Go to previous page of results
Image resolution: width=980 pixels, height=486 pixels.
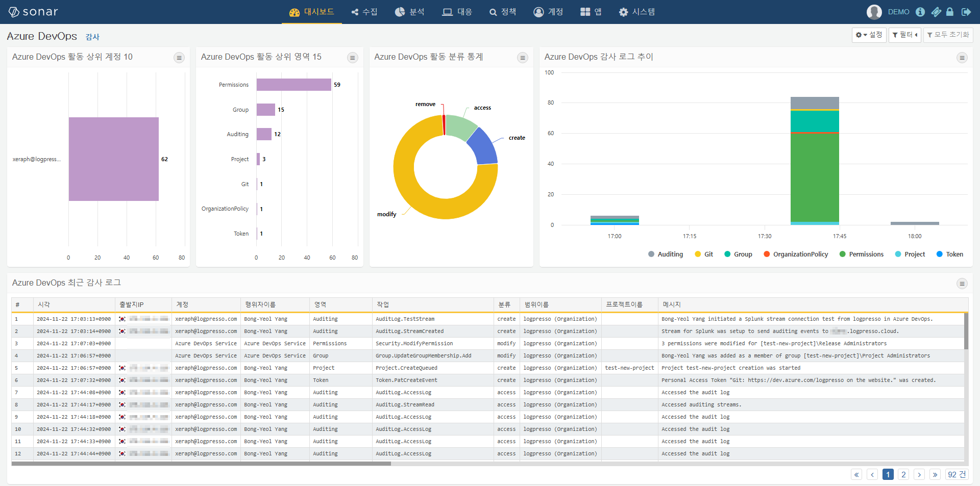[x=872, y=474]
